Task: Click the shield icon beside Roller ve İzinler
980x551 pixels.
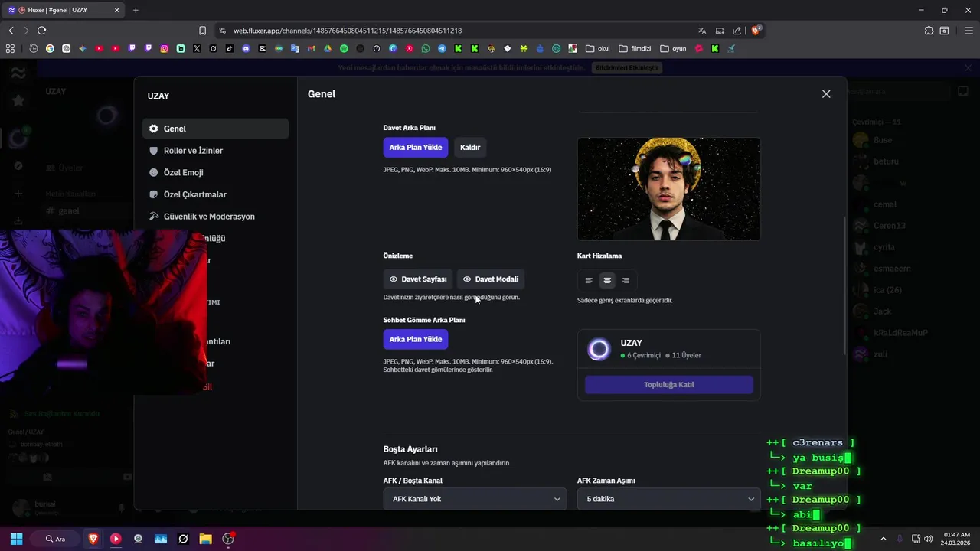Action: [154, 151]
